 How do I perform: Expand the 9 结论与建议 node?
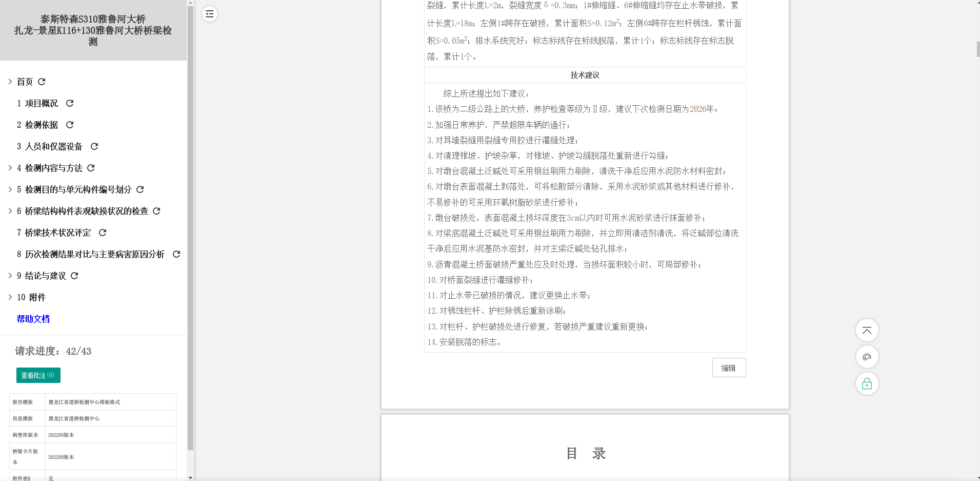[x=10, y=276]
